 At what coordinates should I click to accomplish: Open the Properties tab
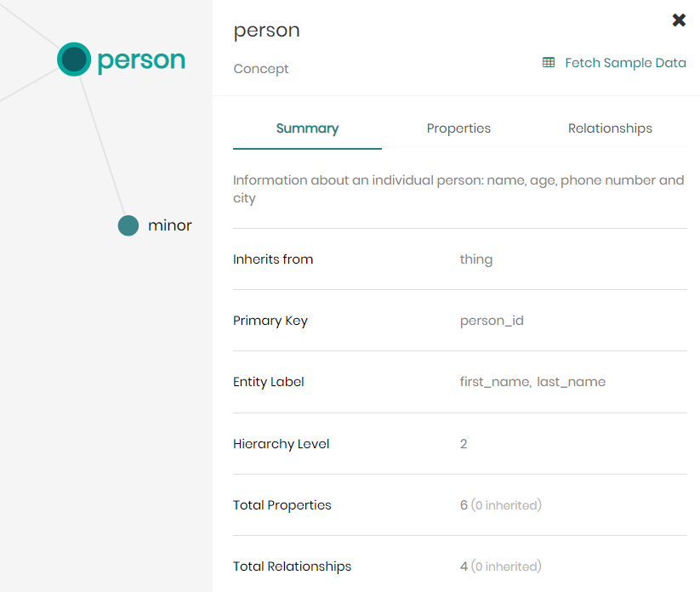(458, 128)
